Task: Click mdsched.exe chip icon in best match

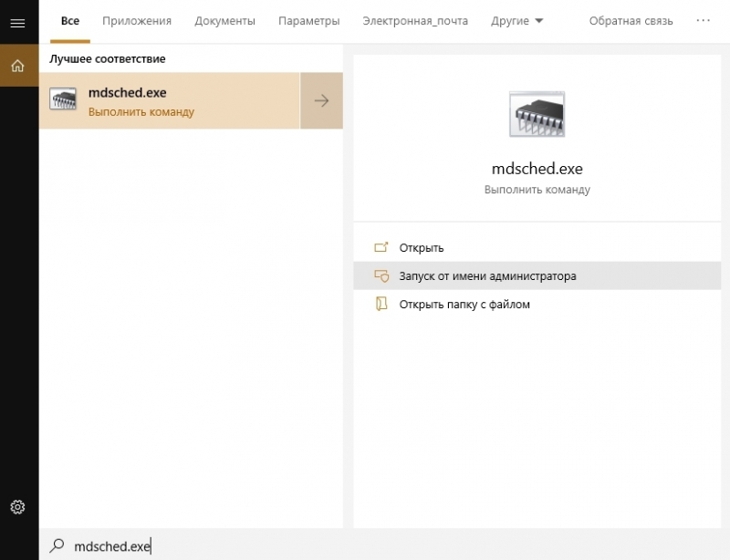Action: click(63, 99)
